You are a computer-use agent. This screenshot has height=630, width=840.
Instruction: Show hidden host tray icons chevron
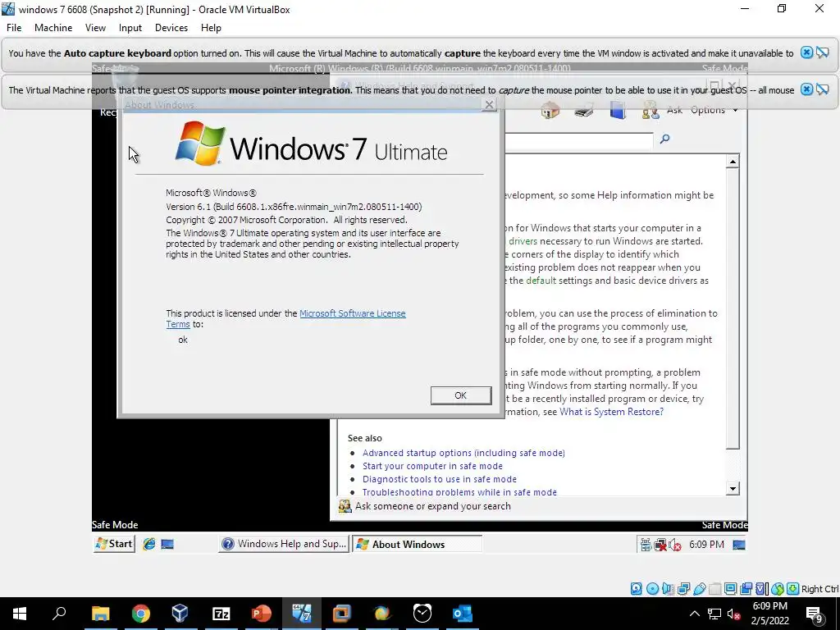(x=694, y=614)
